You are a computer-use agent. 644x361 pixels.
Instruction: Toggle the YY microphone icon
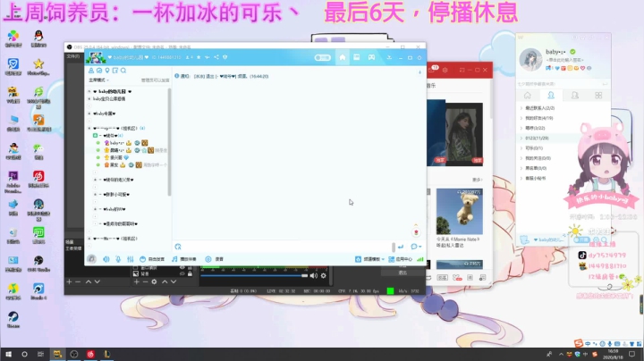(118, 259)
